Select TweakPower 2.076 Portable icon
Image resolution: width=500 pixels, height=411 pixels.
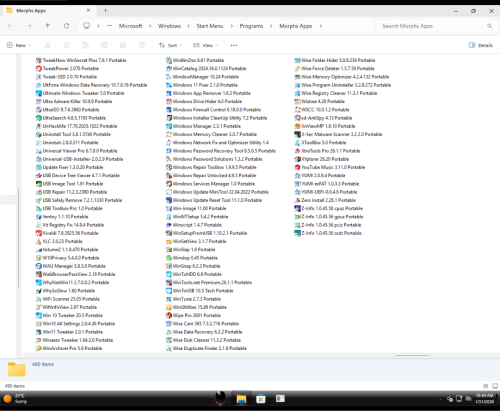39,69
